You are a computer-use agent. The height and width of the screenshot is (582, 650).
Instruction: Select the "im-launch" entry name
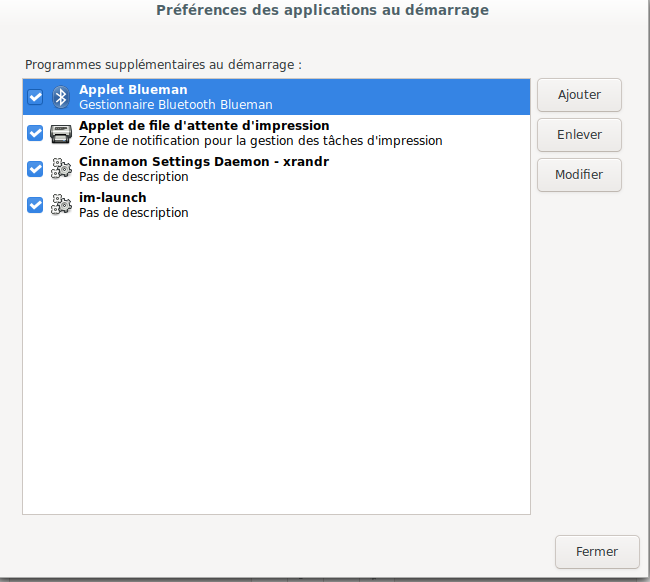(113, 198)
